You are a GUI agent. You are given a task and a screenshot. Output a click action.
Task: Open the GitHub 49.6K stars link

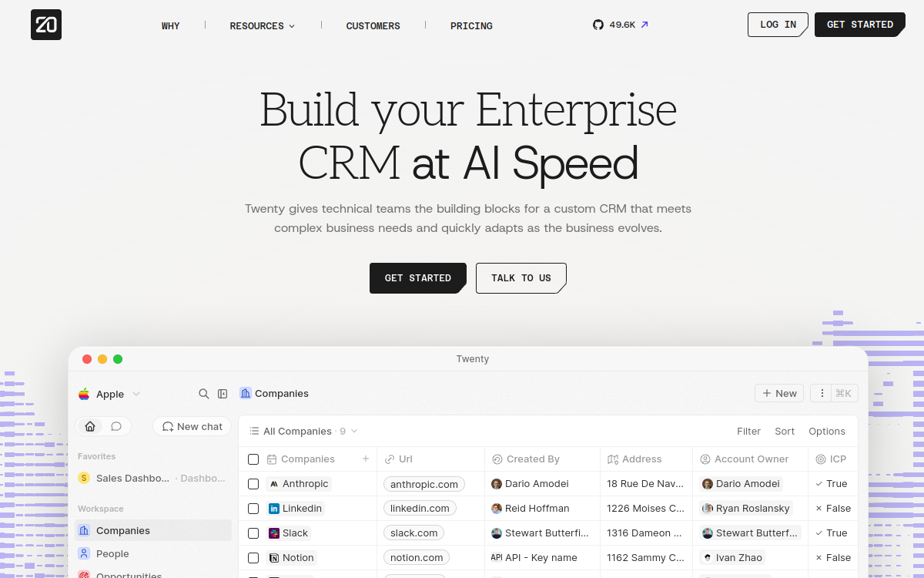(621, 25)
